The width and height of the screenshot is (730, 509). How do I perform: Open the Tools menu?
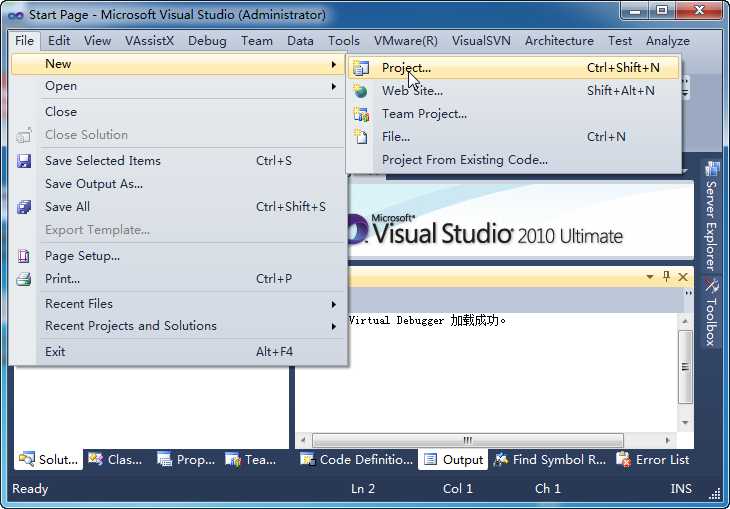344,41
